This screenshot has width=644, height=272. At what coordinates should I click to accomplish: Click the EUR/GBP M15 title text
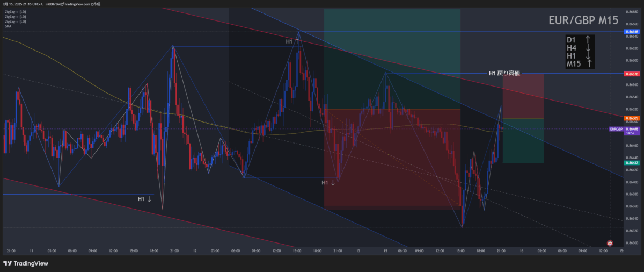point(583,20)
